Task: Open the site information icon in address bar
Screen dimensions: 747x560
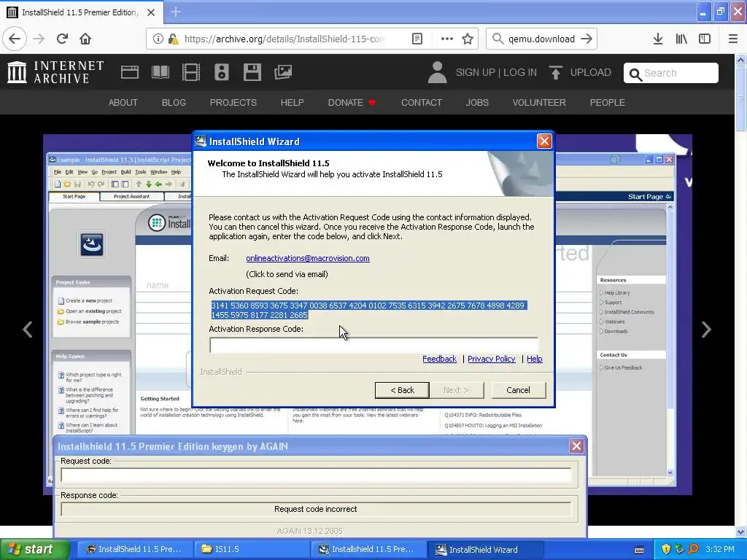Action: [158, 39]
